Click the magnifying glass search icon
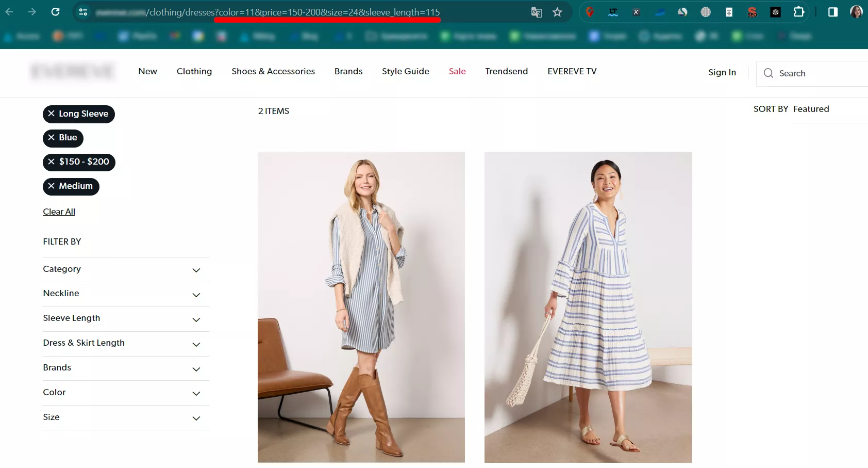868x468 pixels. [769, 73]
